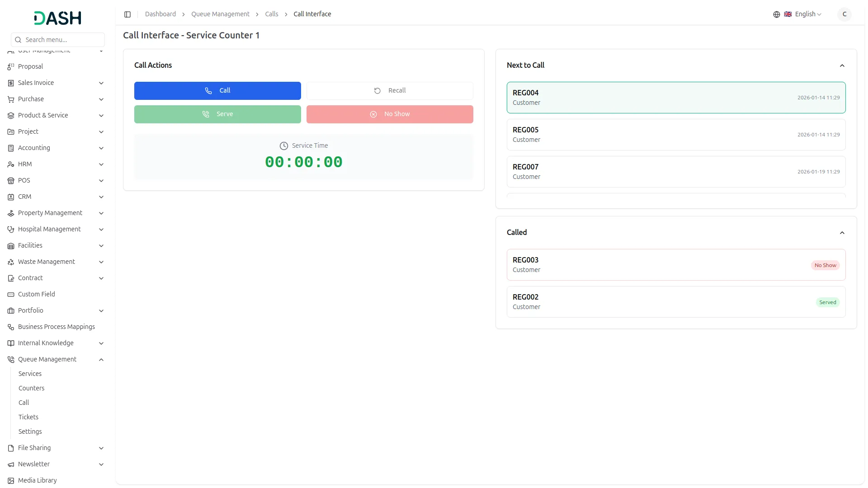Click the Queue Management phone icon
This screenshot has height=488, width=868.
click(11, 360)
